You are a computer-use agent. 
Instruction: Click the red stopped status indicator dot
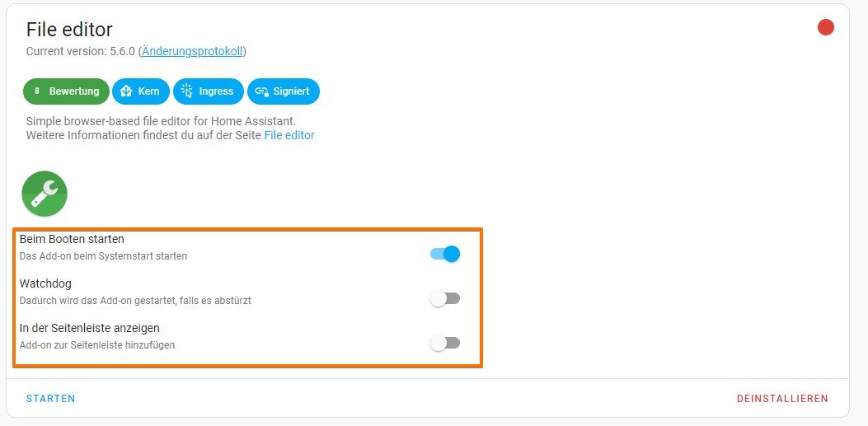(x=825, y=27)
